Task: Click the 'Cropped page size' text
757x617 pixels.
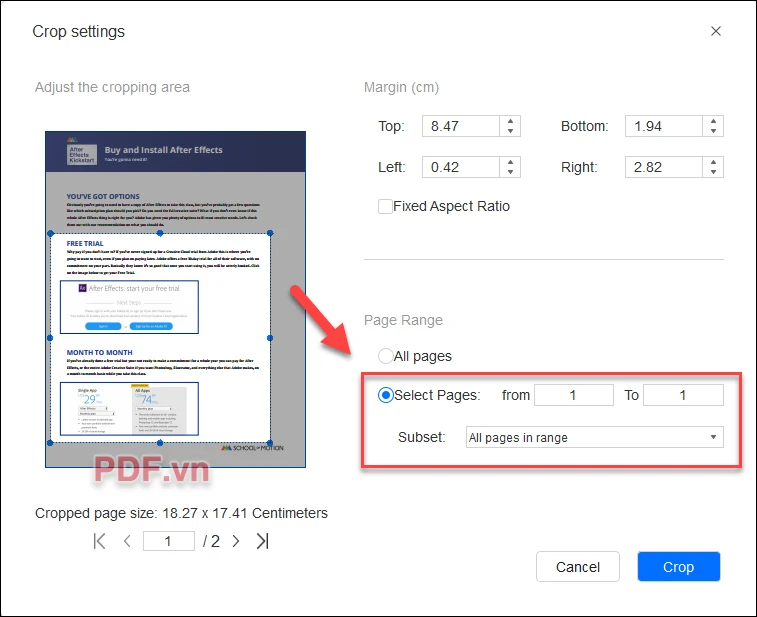Action: 181,513
